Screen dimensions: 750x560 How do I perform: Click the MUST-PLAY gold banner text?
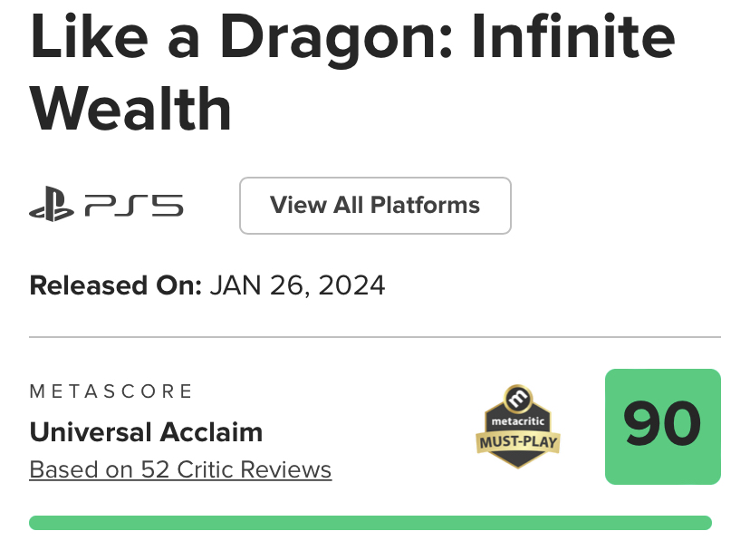(x=518, y=442)
